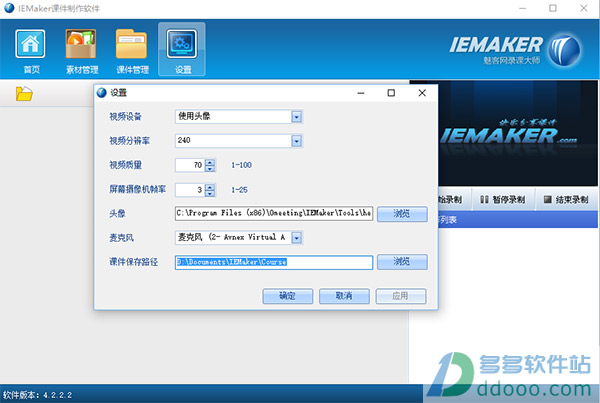
Task: Close the 设置 dialog
Action: 422,93
